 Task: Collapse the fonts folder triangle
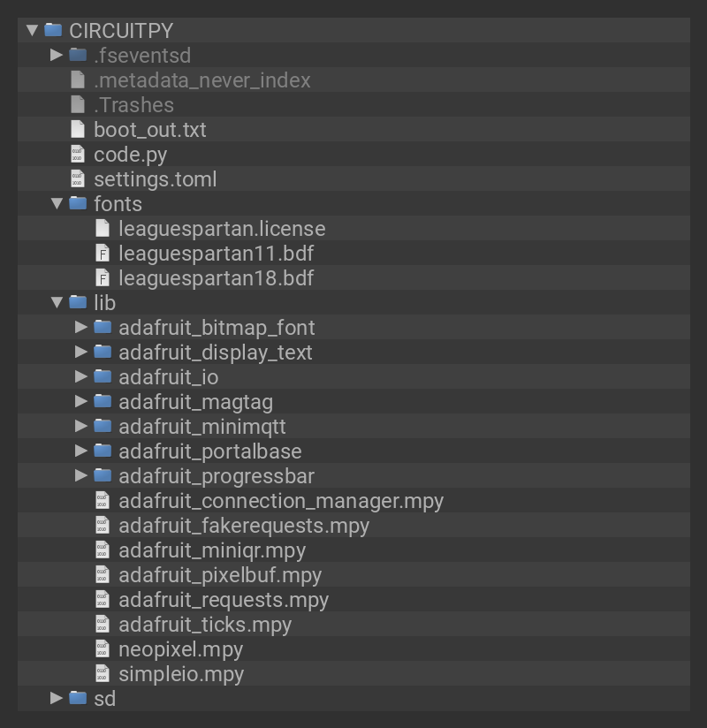(57, 203)
